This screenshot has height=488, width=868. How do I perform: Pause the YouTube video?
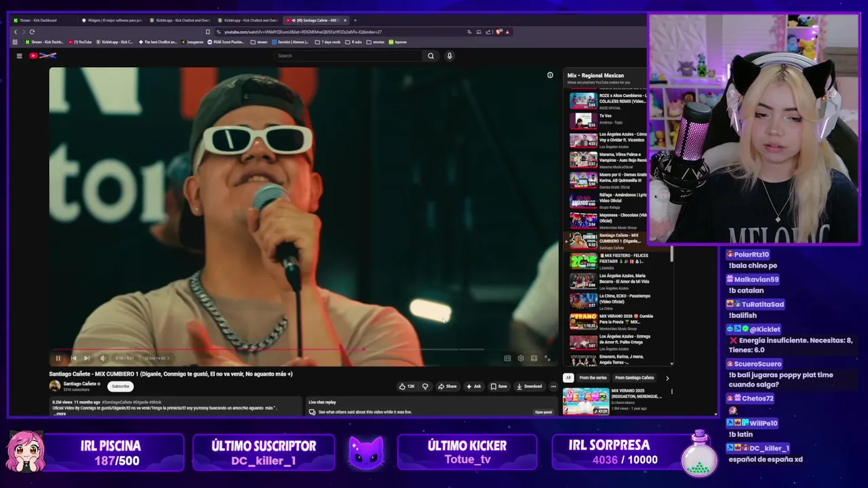click(58, 358)
